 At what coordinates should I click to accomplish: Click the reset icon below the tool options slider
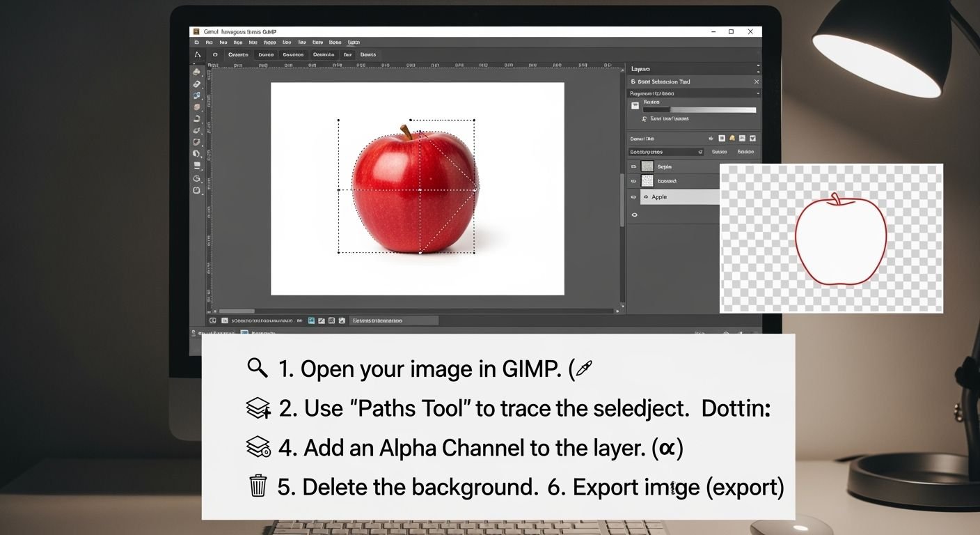click(x=645, y=119)
